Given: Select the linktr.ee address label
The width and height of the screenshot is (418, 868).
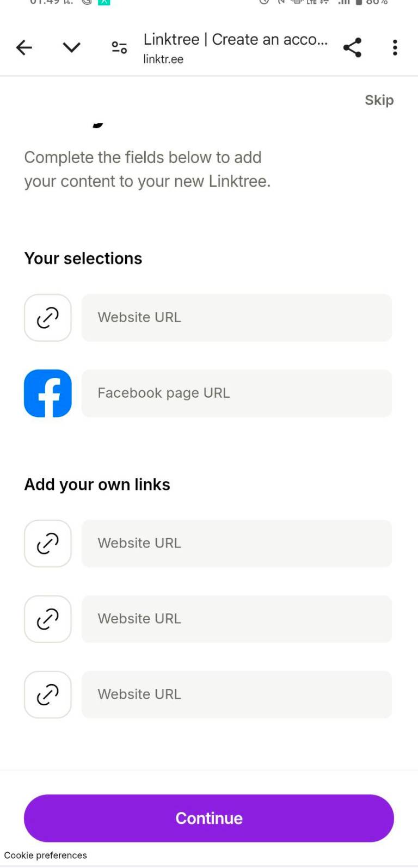Looking at the screenshot, I should [x=164, y=59].
